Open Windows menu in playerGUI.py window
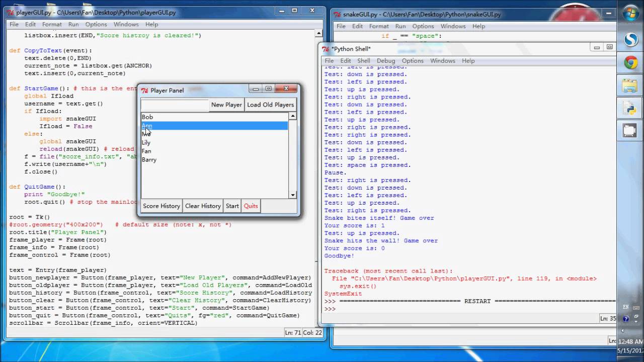Viewport: 644px width, 362px height. [126, 24]
